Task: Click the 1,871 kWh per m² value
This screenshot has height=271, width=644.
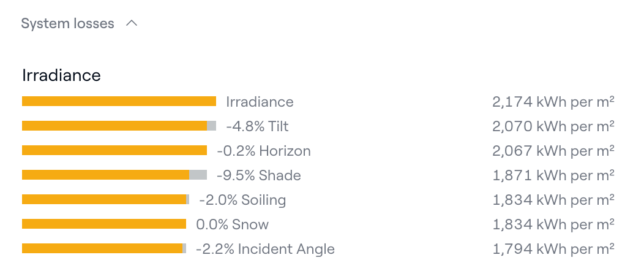Action: (x=553, y=175)
